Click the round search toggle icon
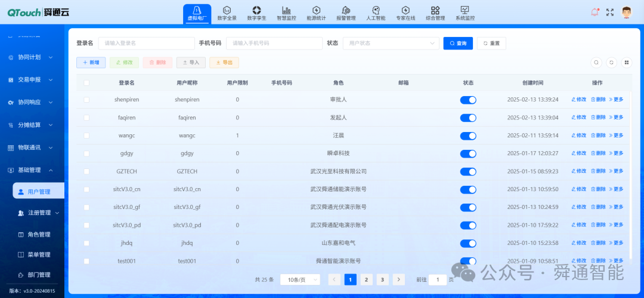The height and width of the screenshot is (298, 644). click(x=596, y=63)
